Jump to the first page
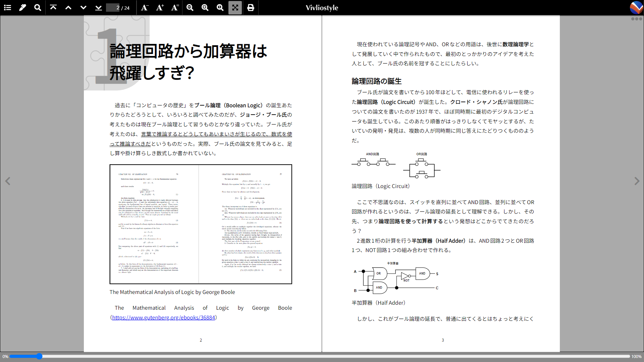Screen dimensions: 644x362 click(53, 7)
